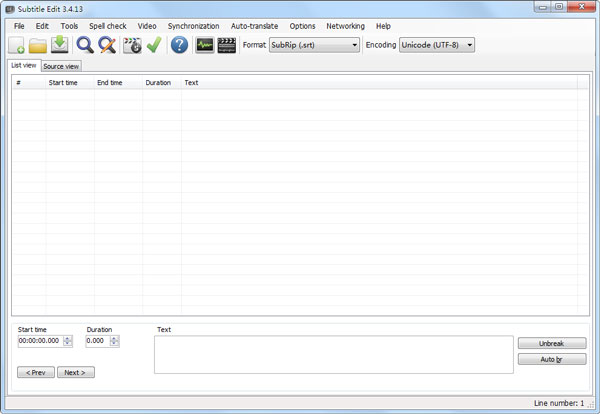Open the Help menu
The height and width of the screenshot is (414, 600).
pos(383,26)
